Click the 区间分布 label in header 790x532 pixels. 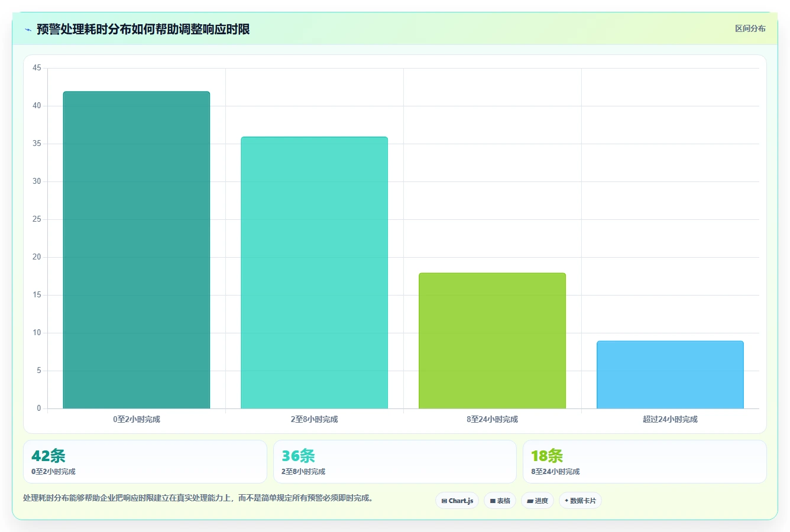pos(750,28)
